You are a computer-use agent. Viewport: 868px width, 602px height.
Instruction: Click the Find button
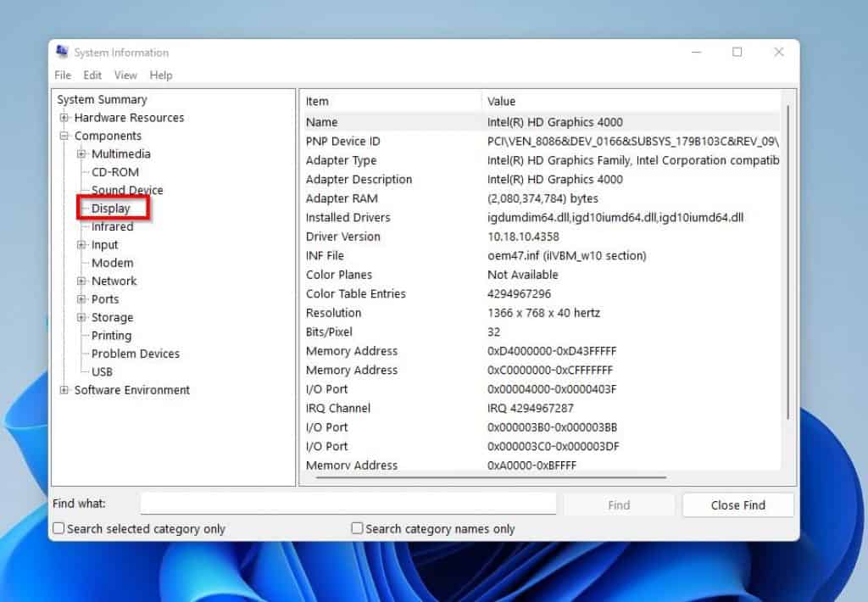click(619, 505)
